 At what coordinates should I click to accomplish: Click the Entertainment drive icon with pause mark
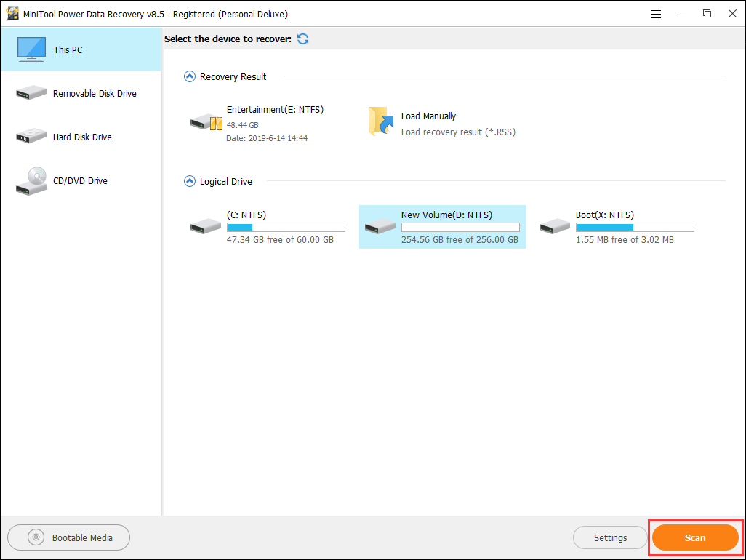pos(206,122)
